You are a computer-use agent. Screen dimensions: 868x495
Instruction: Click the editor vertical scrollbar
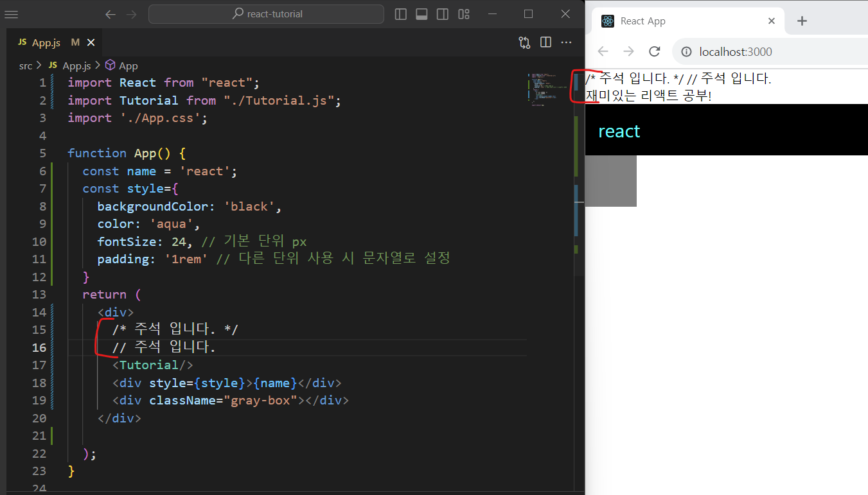coord(579,175)
